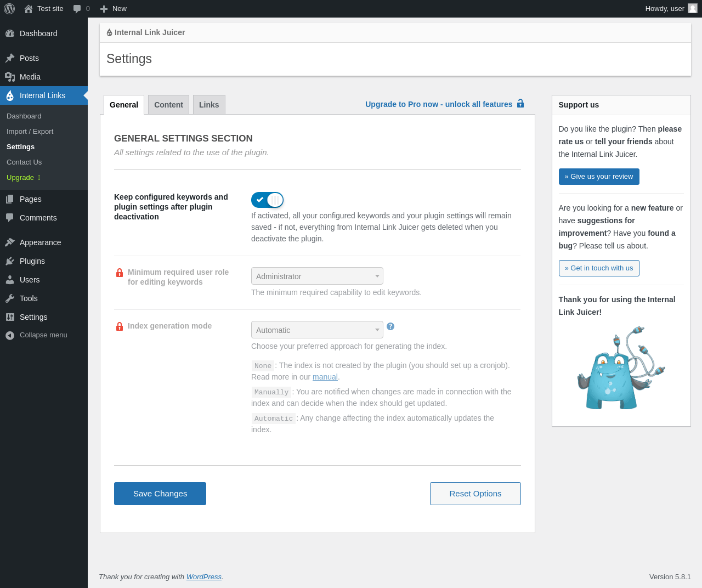
Task: Switch to the Links tab
Action: [209, 105]
